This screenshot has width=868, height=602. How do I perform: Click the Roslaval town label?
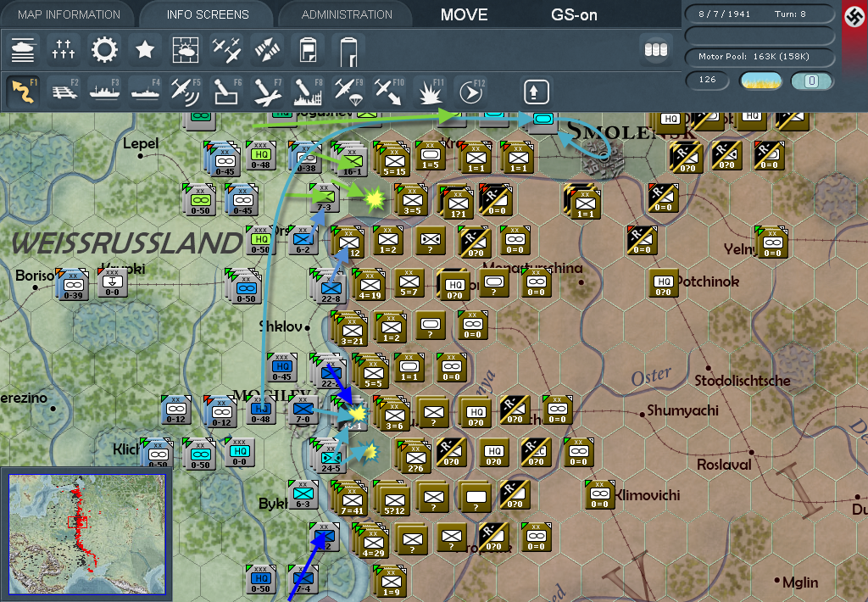(x=724, y=464)
